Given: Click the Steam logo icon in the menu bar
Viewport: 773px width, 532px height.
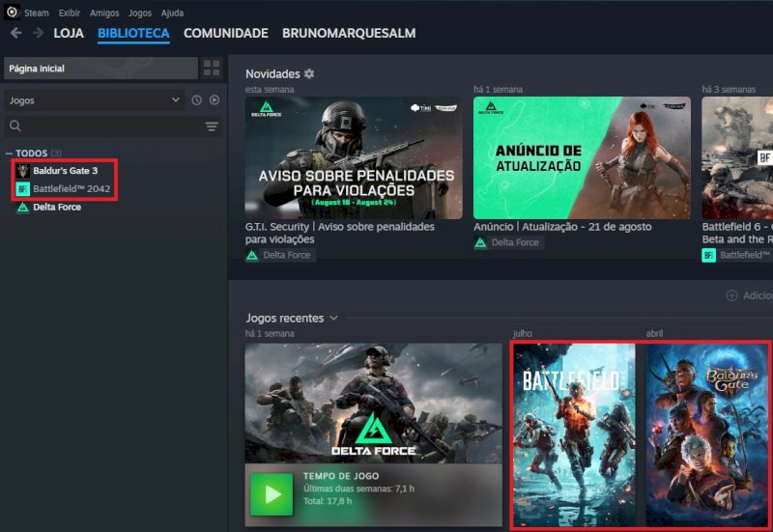Looking at the screenshot, I should [12, 12].
